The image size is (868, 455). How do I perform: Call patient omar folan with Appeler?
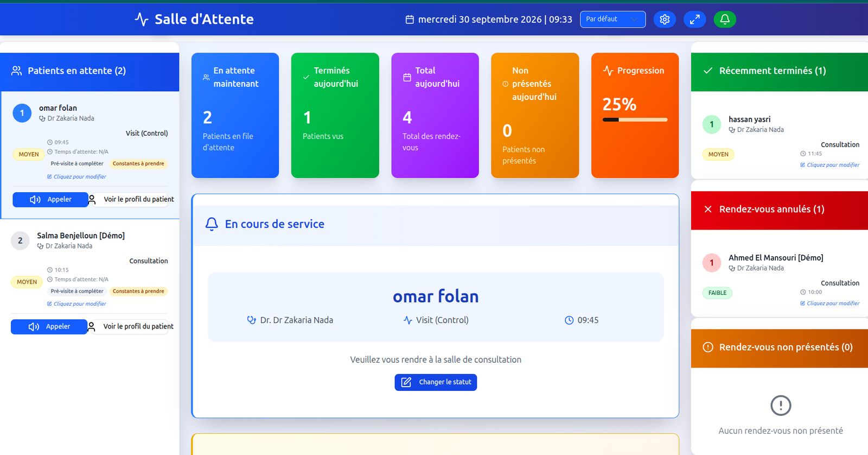tap(50, 199)
